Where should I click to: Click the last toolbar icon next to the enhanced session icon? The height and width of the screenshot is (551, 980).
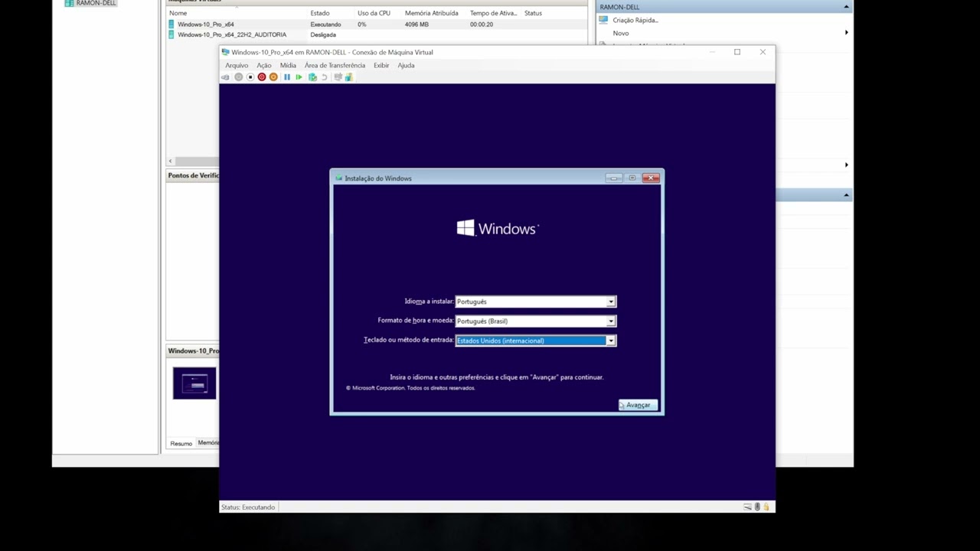click(x=348, y=77)
